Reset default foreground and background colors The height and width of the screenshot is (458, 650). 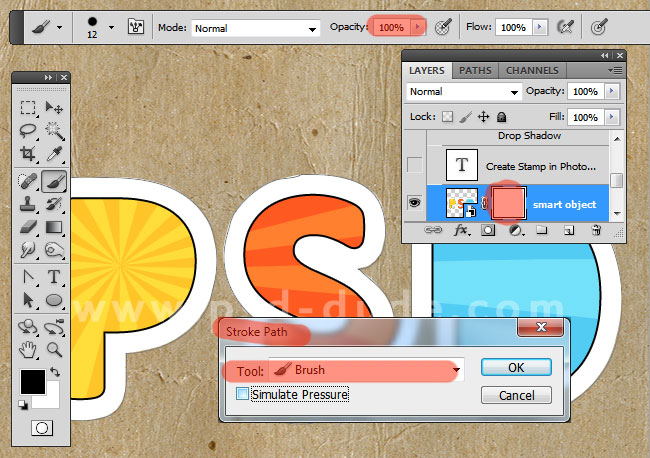[23, 405]
